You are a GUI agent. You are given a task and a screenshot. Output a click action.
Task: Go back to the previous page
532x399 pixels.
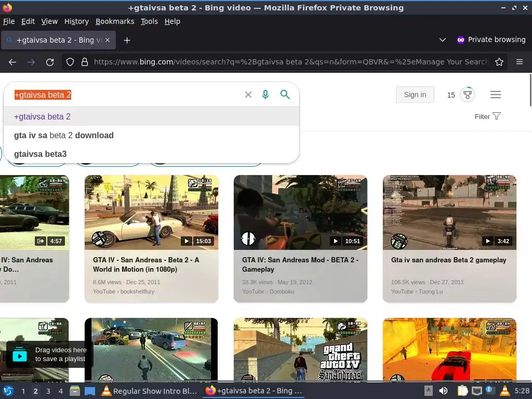[x=12, y=62]
